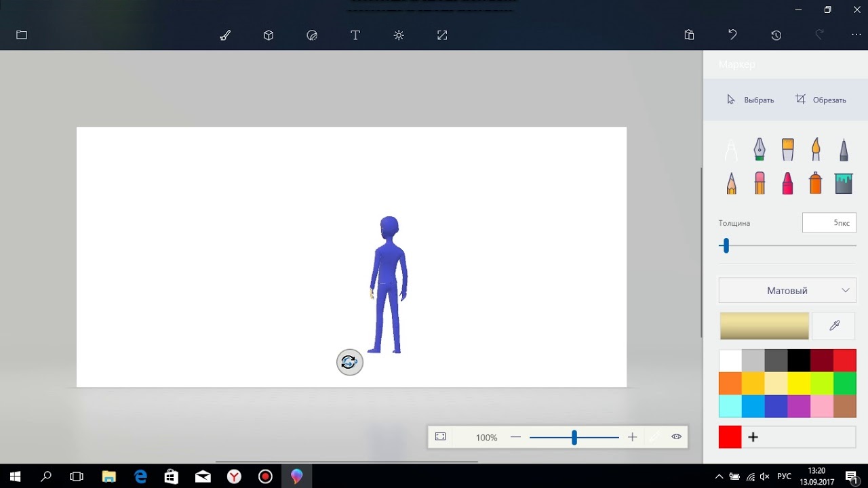
Task: Open the Text tool tab
Action: [355, 35]
